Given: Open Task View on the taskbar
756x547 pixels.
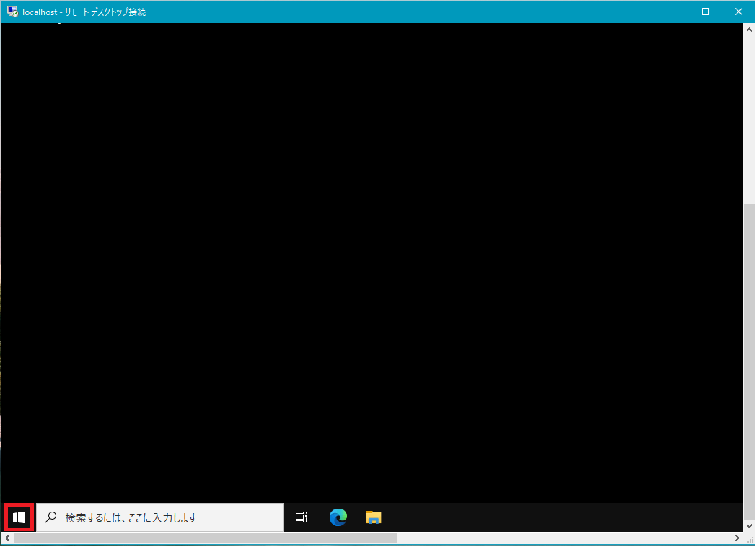Looking at the screenshot, I should point(302,517).
